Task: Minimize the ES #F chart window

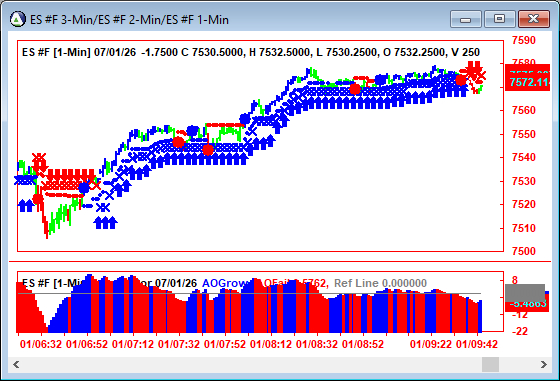Action: pos(466,19)
